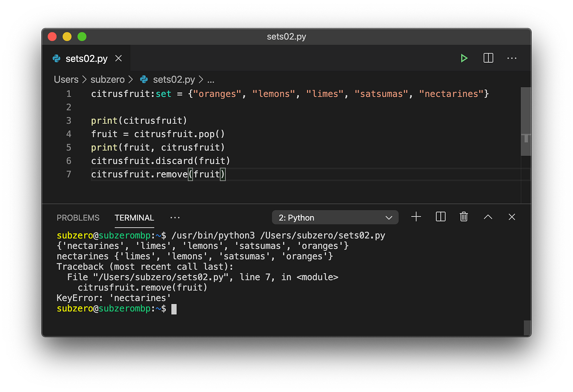Viewport: 573px width, 392px height.
Task: Click the window title sets02.py
Action: 286,37
